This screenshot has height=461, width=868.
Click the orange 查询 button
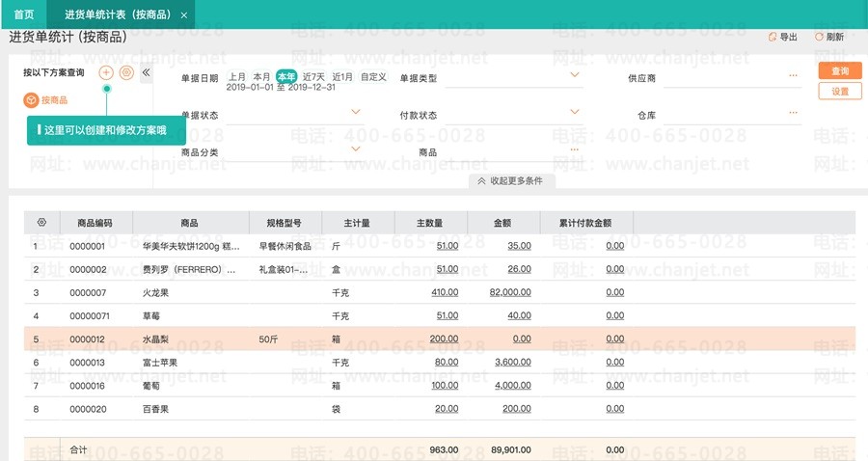tap(839, 71)
